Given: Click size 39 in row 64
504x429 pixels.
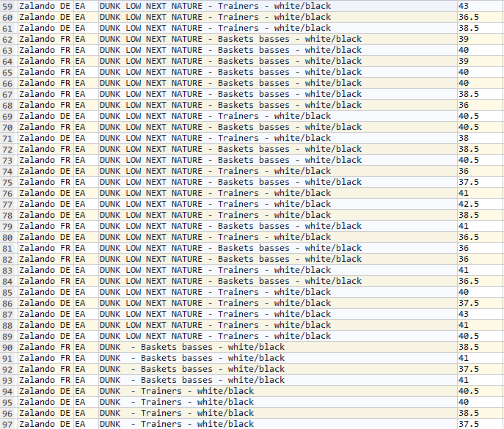Looking at the screenshot, I should 481,61.
